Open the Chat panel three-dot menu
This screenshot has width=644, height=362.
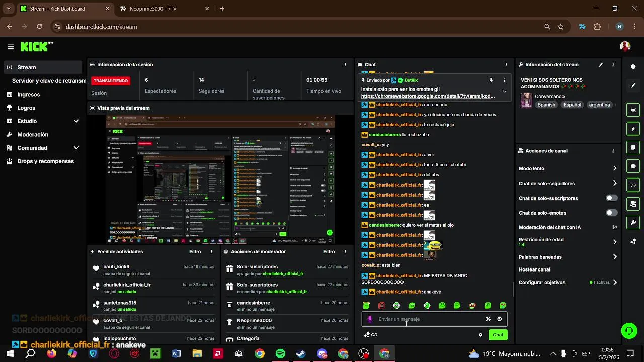click(506, 65)
